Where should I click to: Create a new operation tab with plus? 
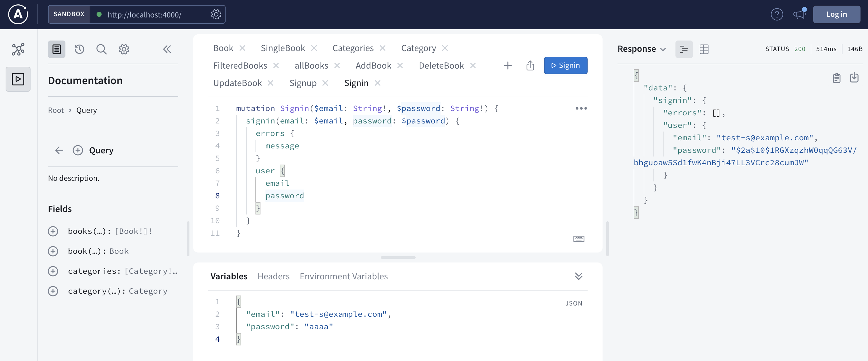tap(508, 65)
